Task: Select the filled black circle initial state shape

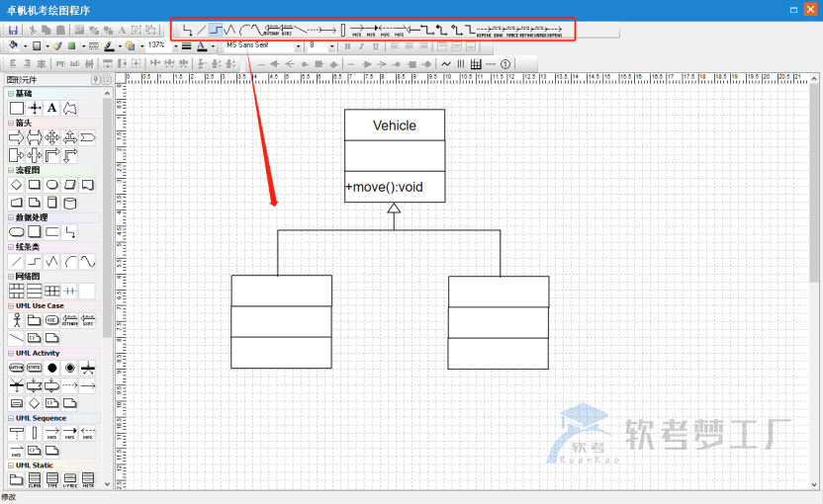Action: click(51, 368)
